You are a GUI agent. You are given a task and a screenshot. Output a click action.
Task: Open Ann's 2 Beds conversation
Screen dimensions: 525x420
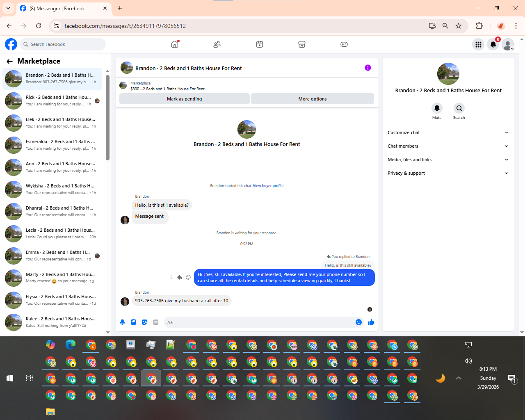coord(52,167)
